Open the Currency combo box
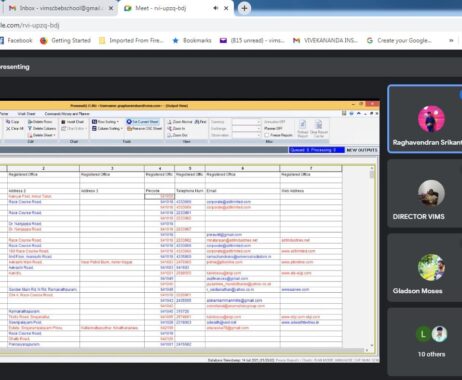The image size is (462, 380). pyautogui.click(x=246, y=122)
